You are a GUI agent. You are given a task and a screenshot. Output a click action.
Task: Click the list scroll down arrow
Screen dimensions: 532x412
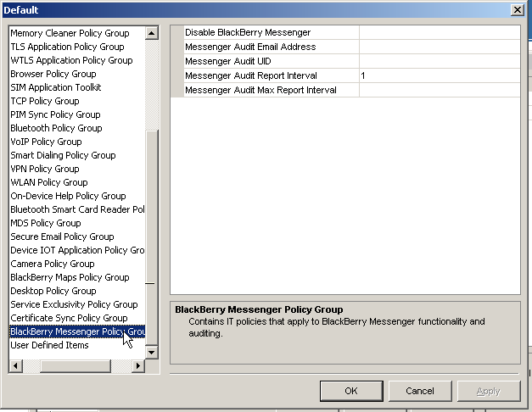[152, 352]
